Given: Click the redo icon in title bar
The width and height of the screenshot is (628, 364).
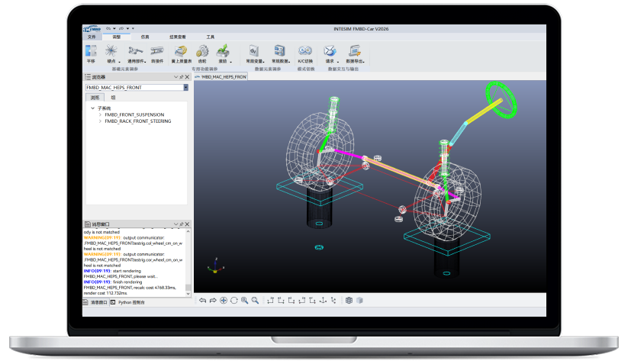Looking at the screenshot, I should [x=121, y=28].
